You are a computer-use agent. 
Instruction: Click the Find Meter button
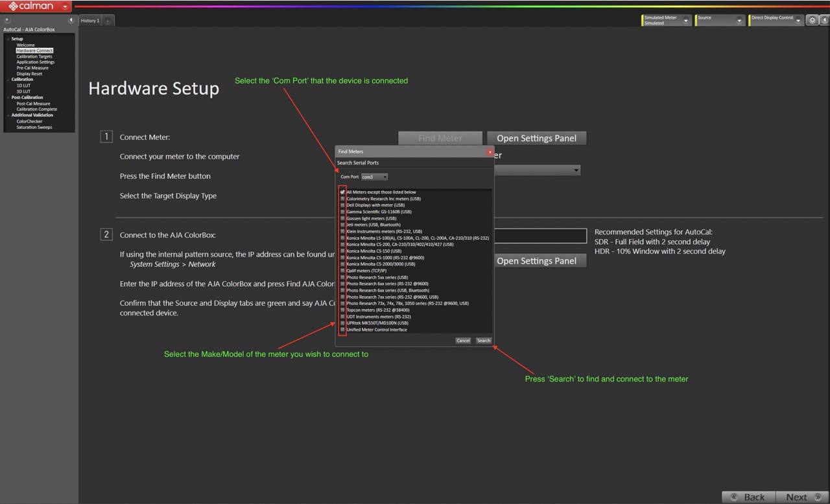[x=440, y=138]
